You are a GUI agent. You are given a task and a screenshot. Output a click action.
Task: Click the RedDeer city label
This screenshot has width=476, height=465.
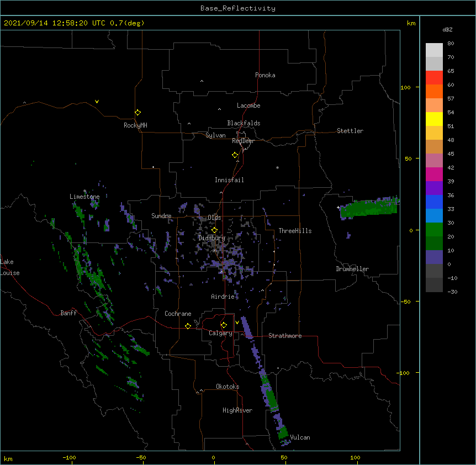[x=243, y=141]
